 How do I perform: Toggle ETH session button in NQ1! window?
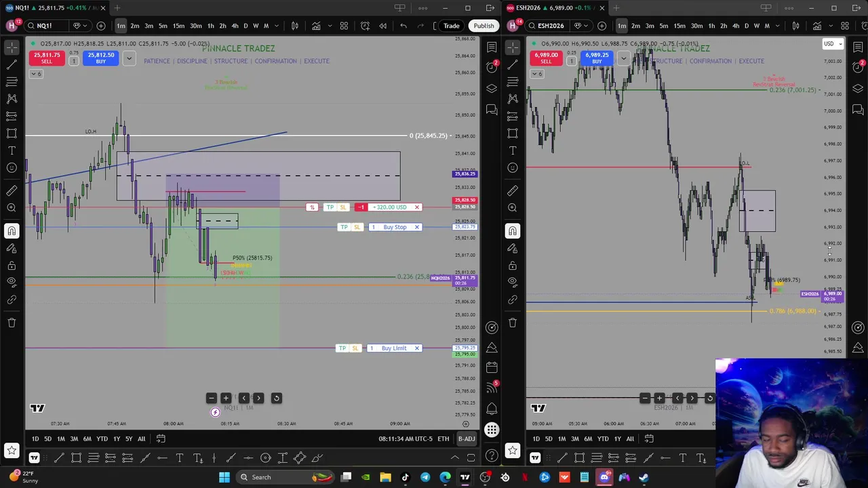443,439
